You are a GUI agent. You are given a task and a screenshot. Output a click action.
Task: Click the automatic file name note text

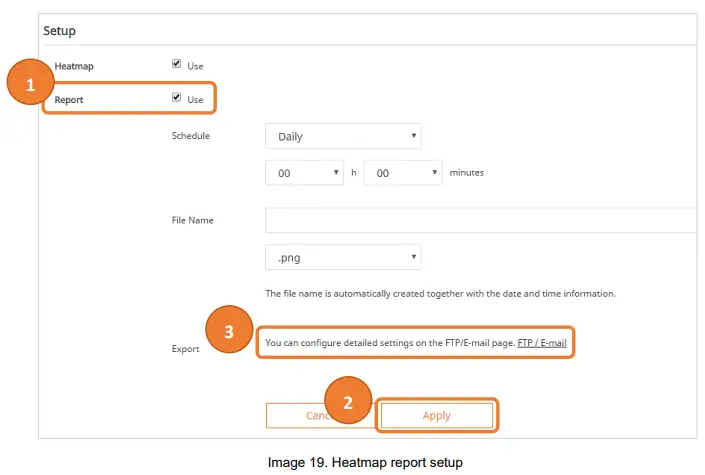440,294
